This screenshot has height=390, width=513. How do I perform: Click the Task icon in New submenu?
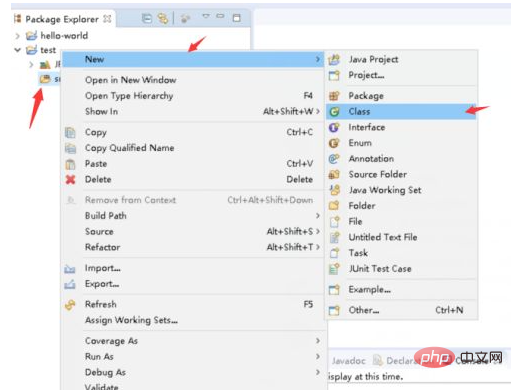[x=334, y=253]
